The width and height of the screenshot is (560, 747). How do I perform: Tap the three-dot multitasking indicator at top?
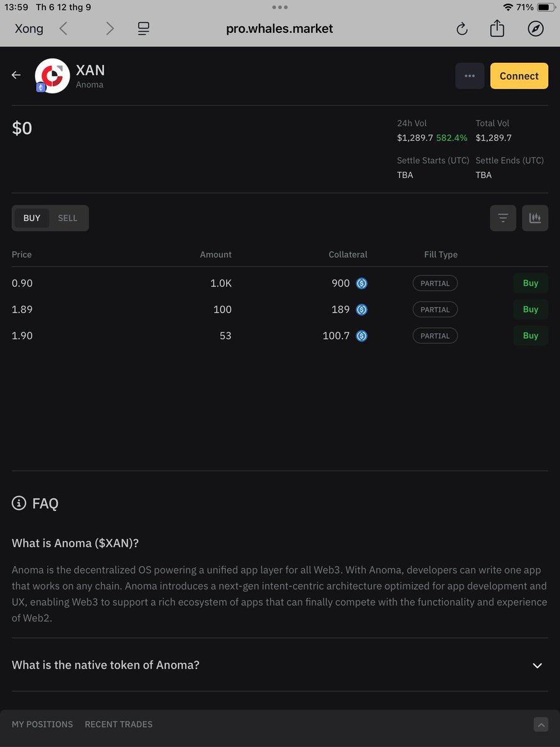(280, 7)
